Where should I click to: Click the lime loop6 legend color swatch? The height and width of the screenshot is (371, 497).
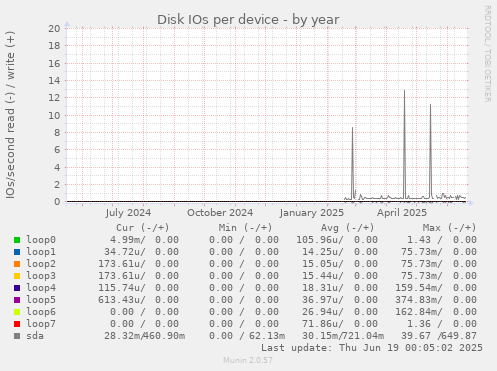pyautogui.click(x=17, y=312)
